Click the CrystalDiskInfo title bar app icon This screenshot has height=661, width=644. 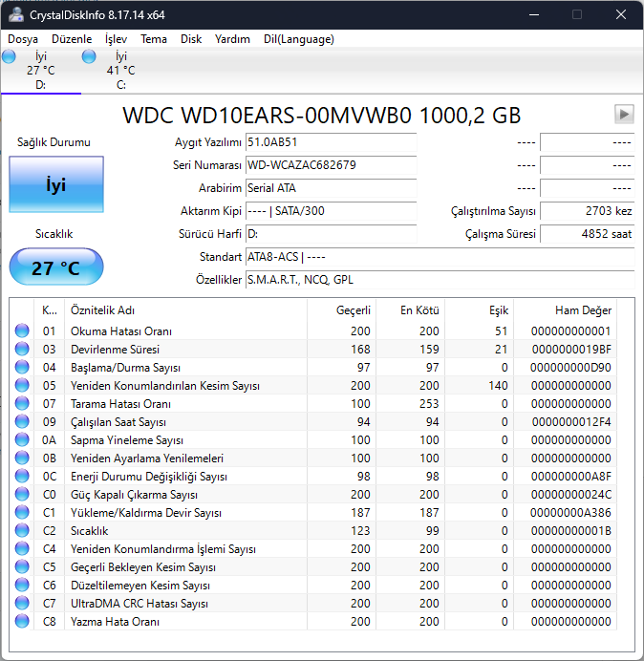[16, 14]
